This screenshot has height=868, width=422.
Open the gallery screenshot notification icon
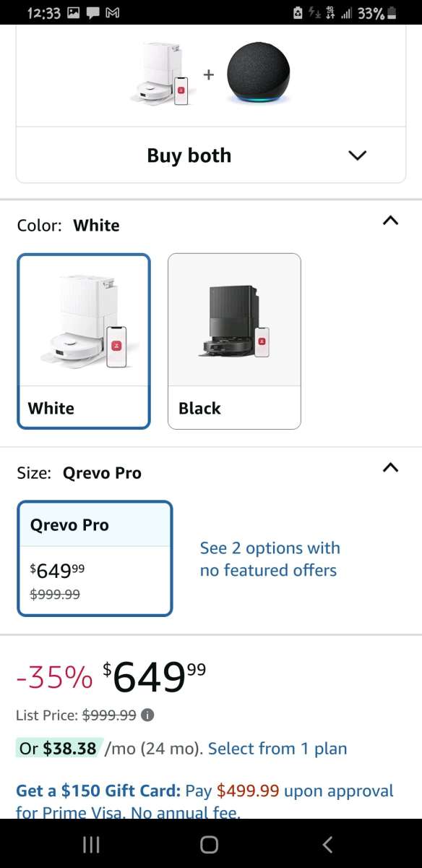72,12
